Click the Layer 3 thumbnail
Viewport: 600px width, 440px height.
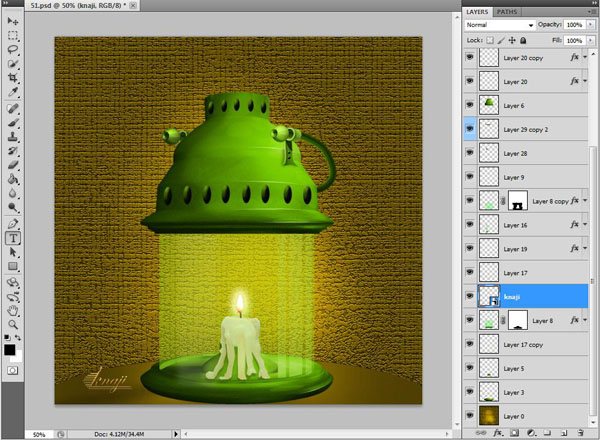(489, 392)
